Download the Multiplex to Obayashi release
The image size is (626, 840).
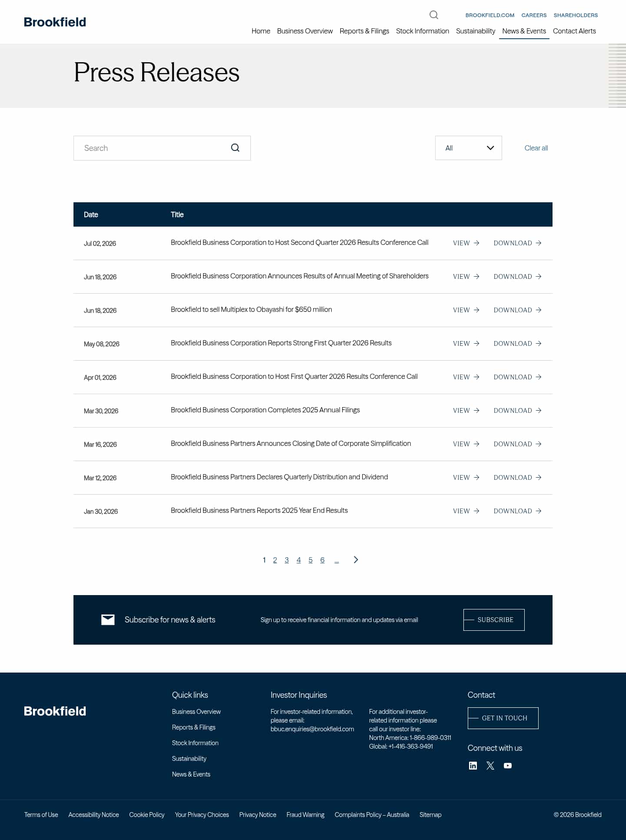click(x=517, y=310)
